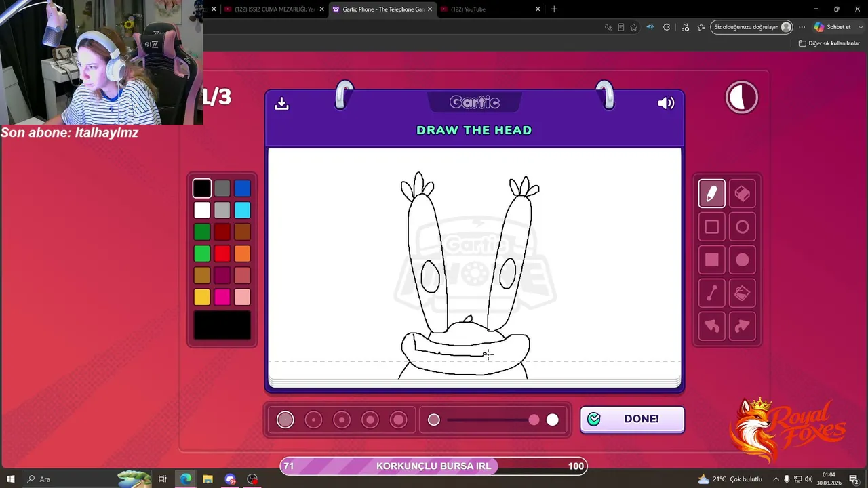Pick the bright red color swatch
Viewport: 868px width, 488px height.
click(x=222, y=253)
